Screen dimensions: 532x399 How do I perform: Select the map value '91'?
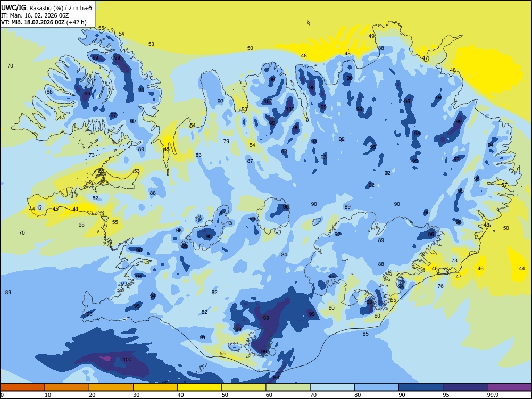pyautogui.click(x=203, y=337)
